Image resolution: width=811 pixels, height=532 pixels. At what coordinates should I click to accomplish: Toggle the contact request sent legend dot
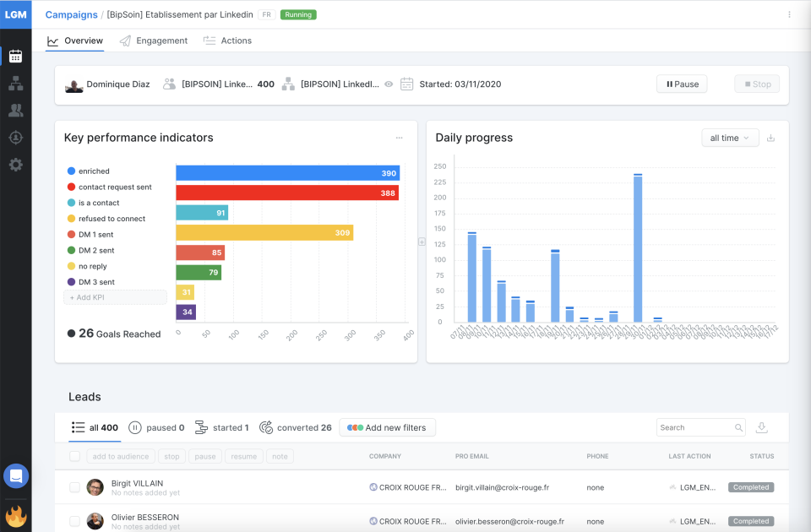click(x=71, y=187)
